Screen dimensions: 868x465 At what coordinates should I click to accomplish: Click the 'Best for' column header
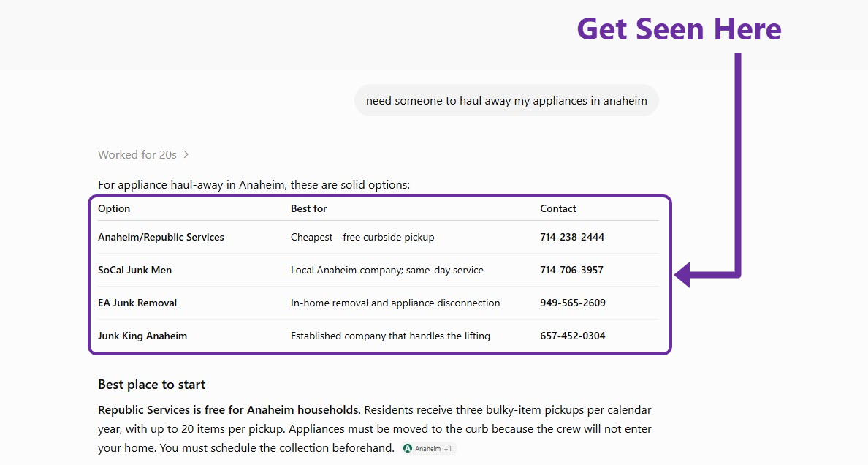pos(308,208)
